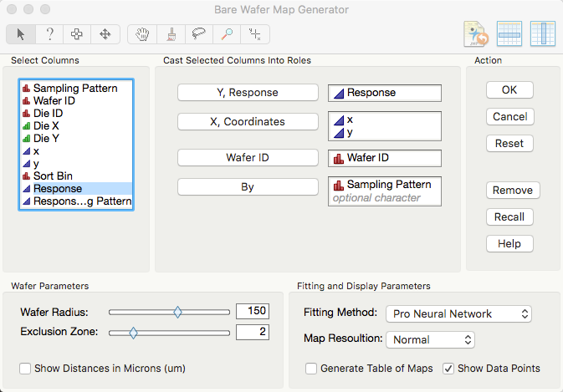Assign column to Y, Response role
Screen dimensions: 563x392
[x=248, y=93]
